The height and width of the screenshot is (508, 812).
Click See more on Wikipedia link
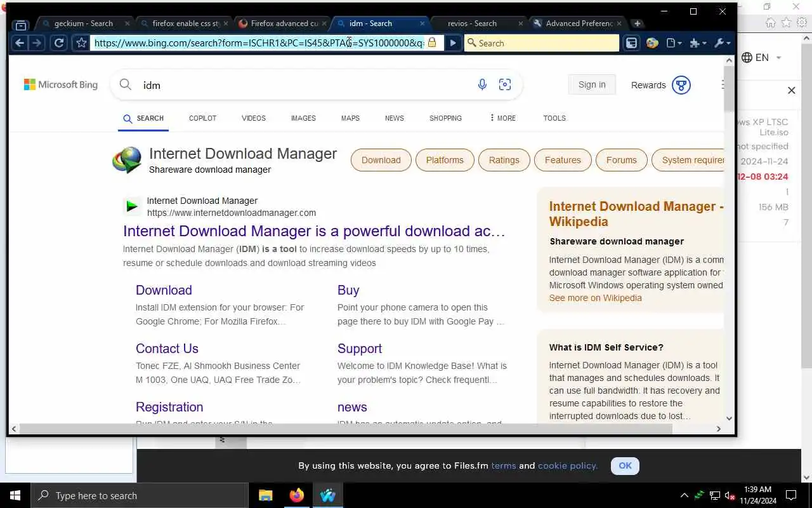(596, 298)
